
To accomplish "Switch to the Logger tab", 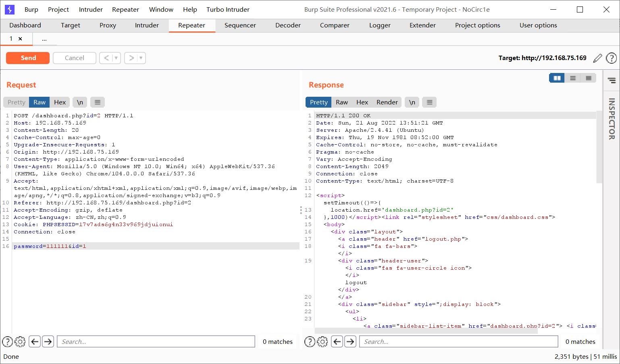I will point(380,25).
